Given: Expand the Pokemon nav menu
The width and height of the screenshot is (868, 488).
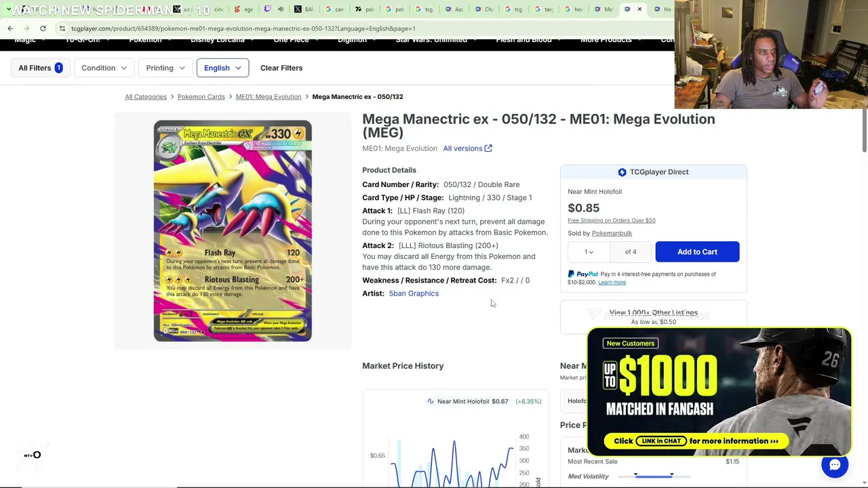Looking at the screenshot, I should pyautogui.click(x=149, y=40).
